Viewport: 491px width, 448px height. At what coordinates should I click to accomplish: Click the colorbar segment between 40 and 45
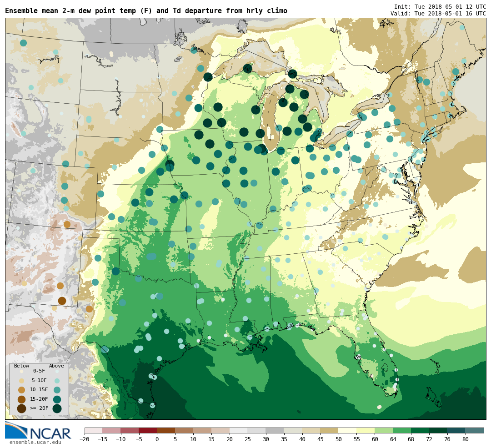tap(311, 430)
